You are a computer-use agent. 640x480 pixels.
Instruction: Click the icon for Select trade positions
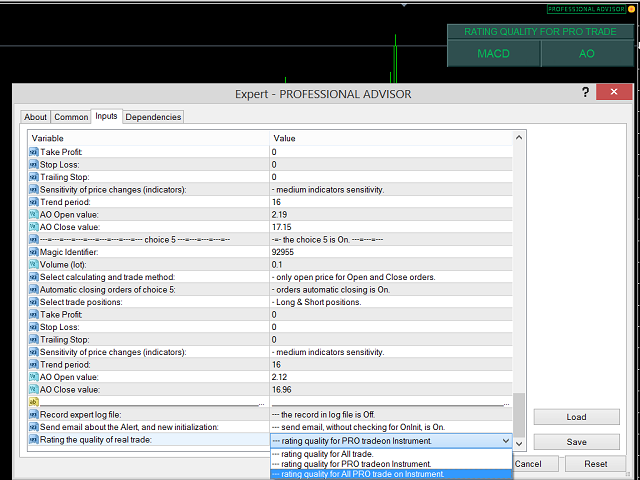34,302
